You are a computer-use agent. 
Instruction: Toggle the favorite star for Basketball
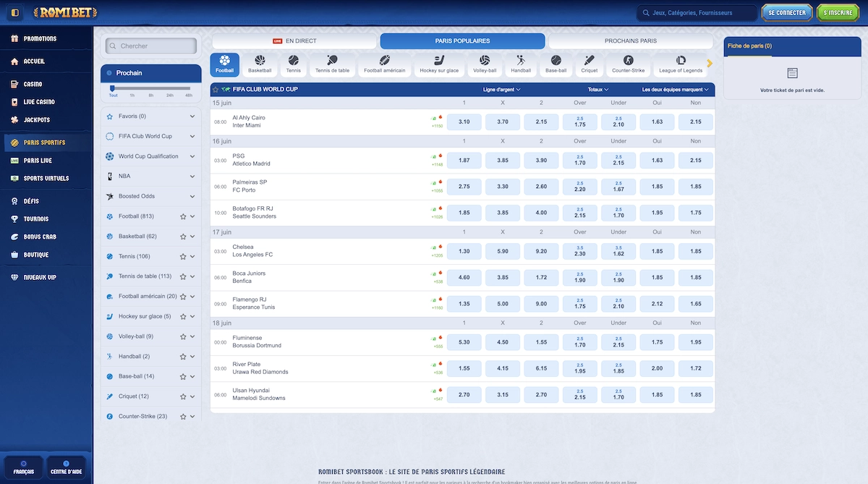click(x=182, y=237)
